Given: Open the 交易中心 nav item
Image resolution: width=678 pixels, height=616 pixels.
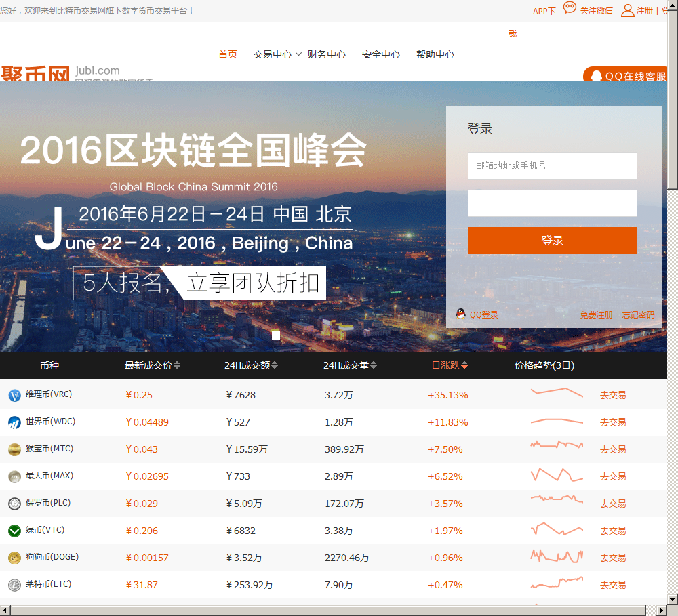Looking at the screenshot, I should click(273, 54).
